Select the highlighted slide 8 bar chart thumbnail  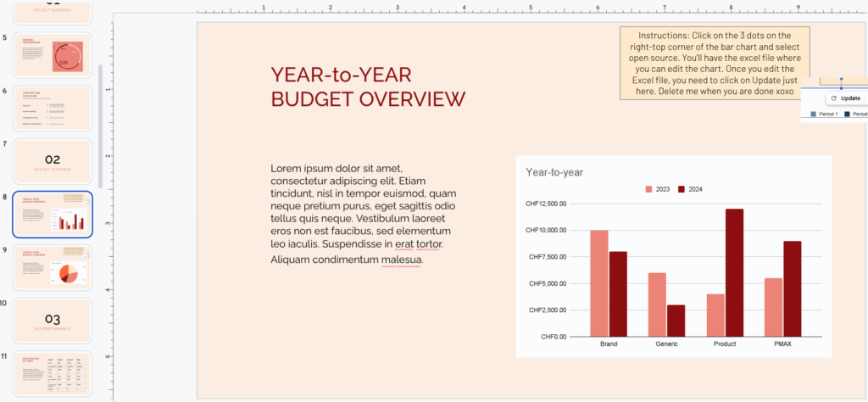point(53,215)
